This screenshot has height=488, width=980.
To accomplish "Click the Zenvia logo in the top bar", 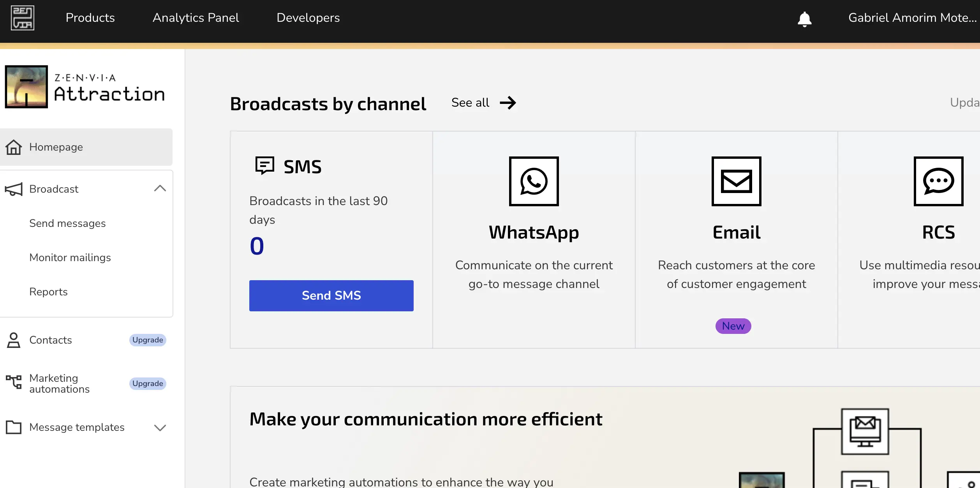I will [x=23, y=18].
